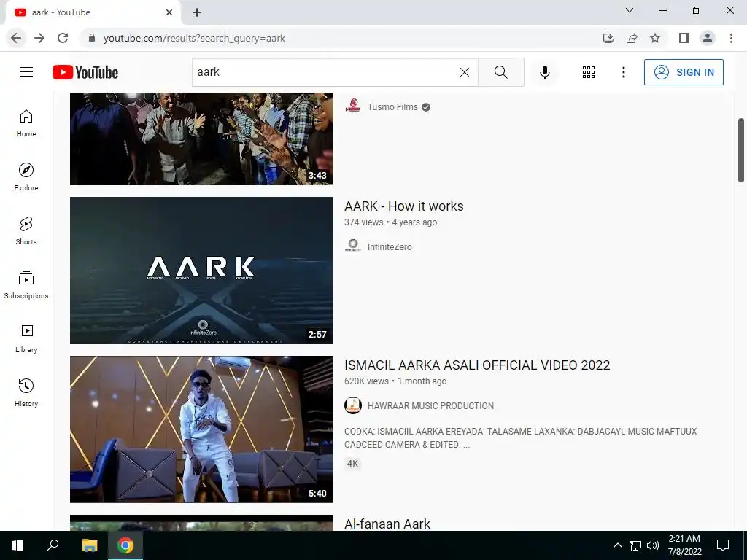Open File Explorer from the taskbar
Viewport: 747px width, 560px height.
pos(89,545)
